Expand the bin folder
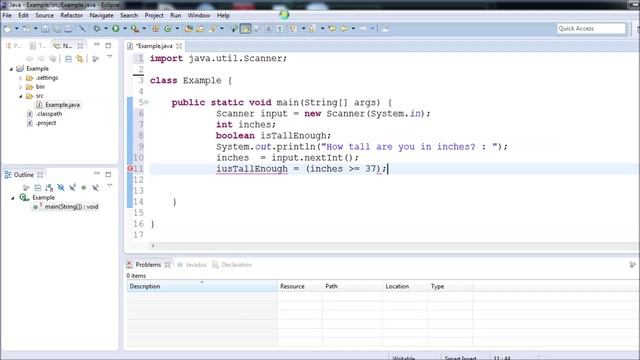Viewport: 640px width, 360px height. (20, 87)
